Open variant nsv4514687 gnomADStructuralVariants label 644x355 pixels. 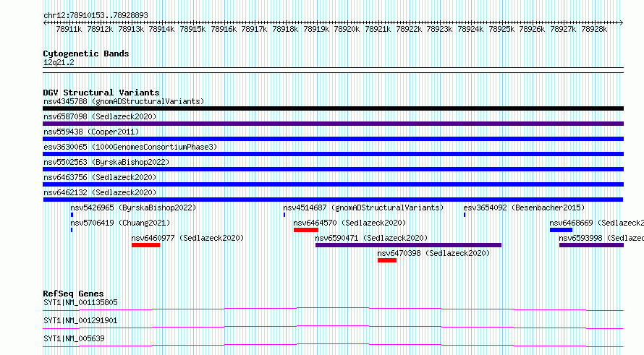[363, 208]
